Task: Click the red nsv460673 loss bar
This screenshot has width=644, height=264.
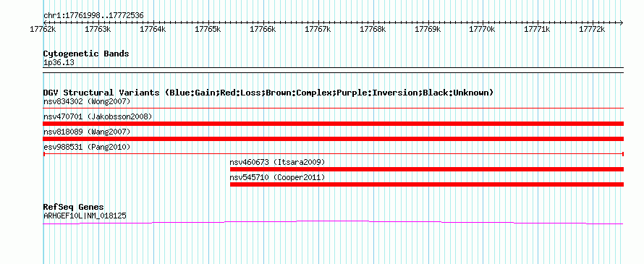Action: pyautogui.click(x=427, y=169)
